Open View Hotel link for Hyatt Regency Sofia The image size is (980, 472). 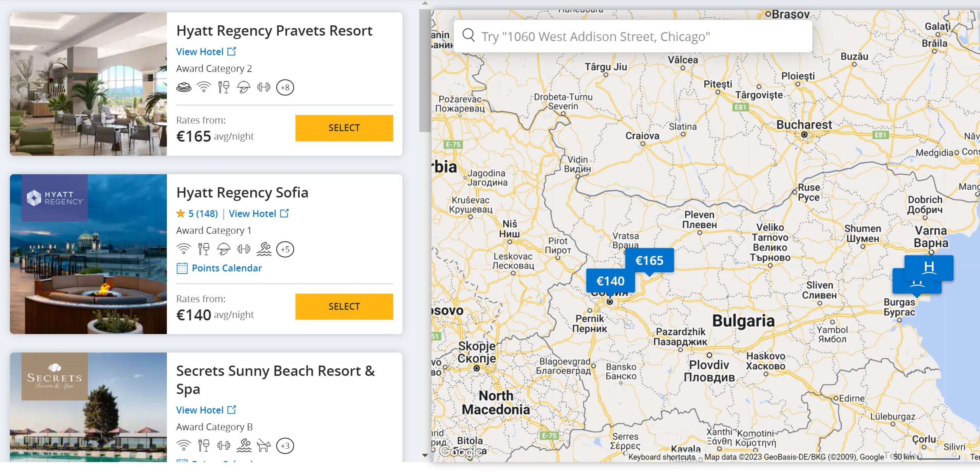(259, 214)
